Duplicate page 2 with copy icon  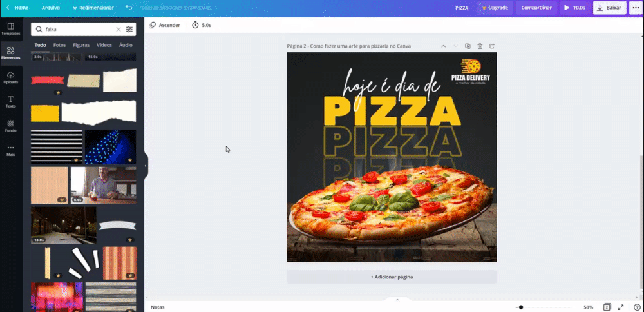pyautogui.click(x=468, y=46)
